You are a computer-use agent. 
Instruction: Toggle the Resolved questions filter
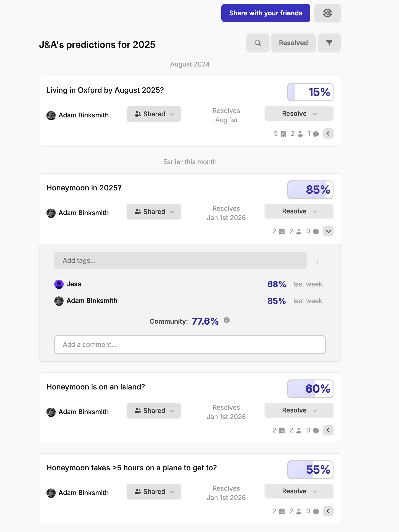[x=293, y=43]
